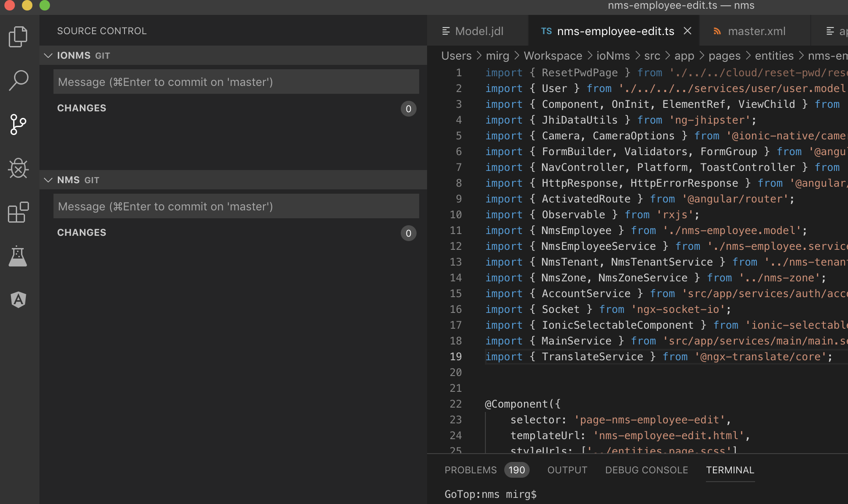
Task: Open the DEBUG CONSOLE panel tab
Action: coord(646,470)
